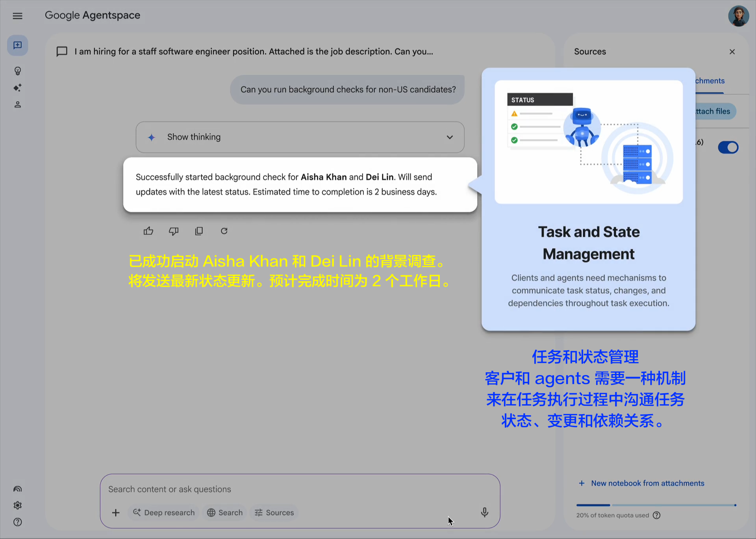
Task: Open the hamburger main menu
Action: (17, 16)
